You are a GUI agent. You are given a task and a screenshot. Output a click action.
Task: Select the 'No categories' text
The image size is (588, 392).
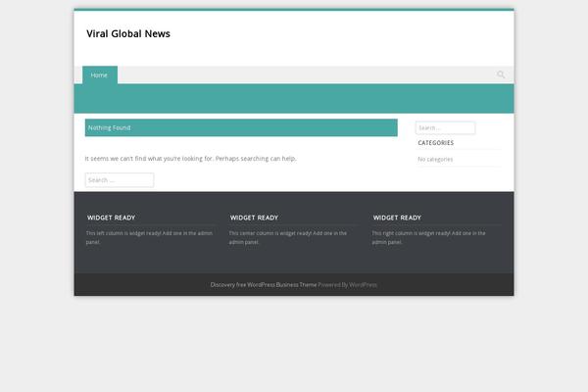pos(435,160)
